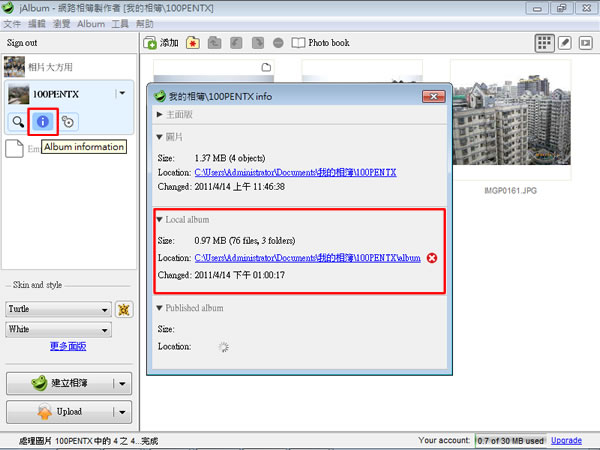Switch to edit view pencil icon
The height and width of the screenshot is (450, 600).
coord(565,43)
